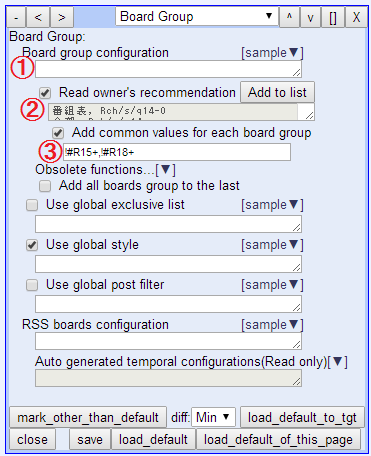Enable Add all boards group to the last
The image size is (371, 456).
click(x=45, y=186)
